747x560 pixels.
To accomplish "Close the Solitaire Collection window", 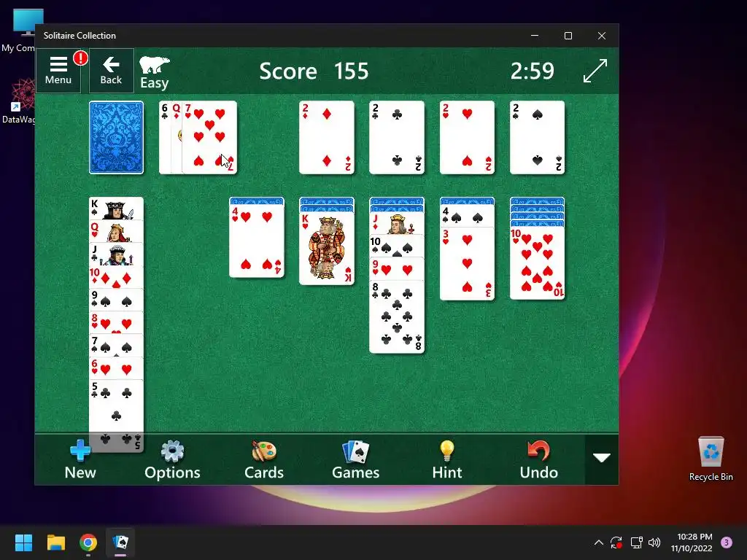I will 602,36.
